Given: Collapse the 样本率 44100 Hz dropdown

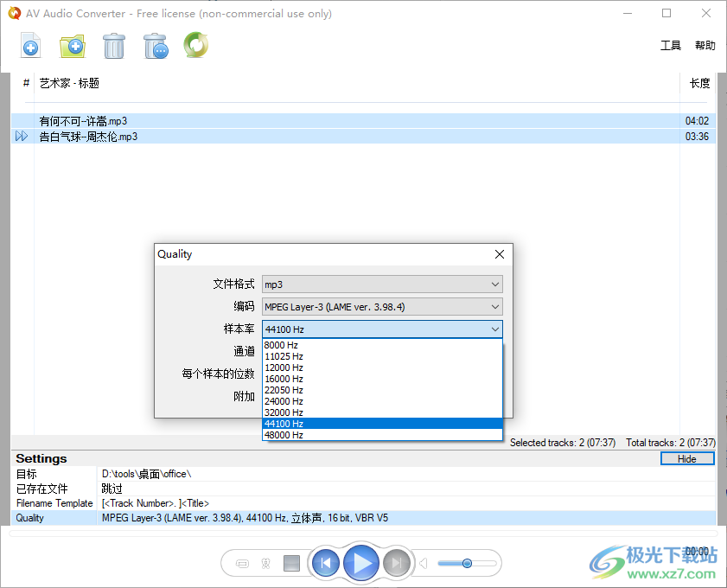Looking at the screenshot, I should tap(382, 329).
